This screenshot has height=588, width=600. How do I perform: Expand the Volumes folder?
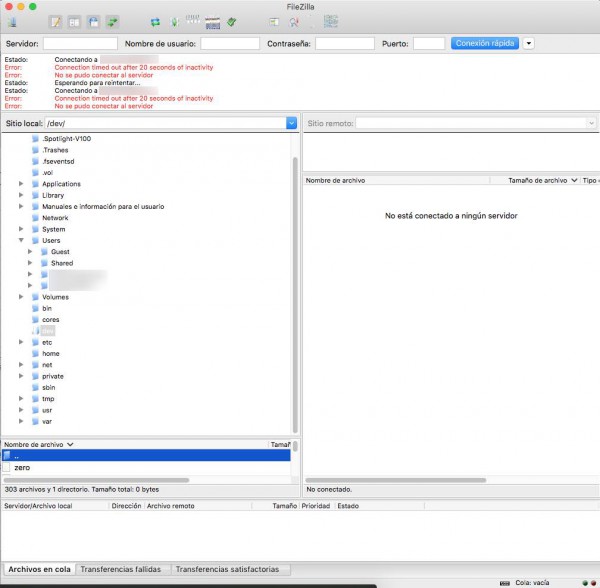coord(21,297)
